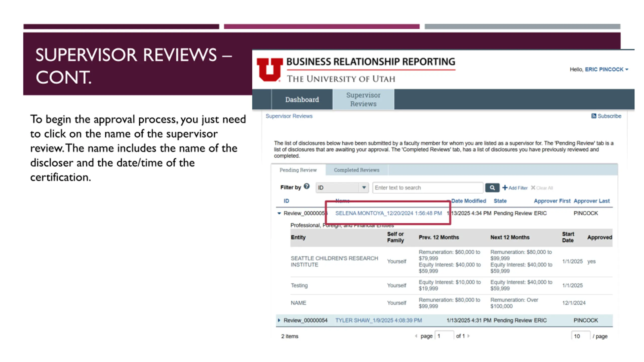Viewport: 644px width, 362px height.
Task: Click 1/13/2025 4:31 PM date cell
Action: [x=469, y=320]
